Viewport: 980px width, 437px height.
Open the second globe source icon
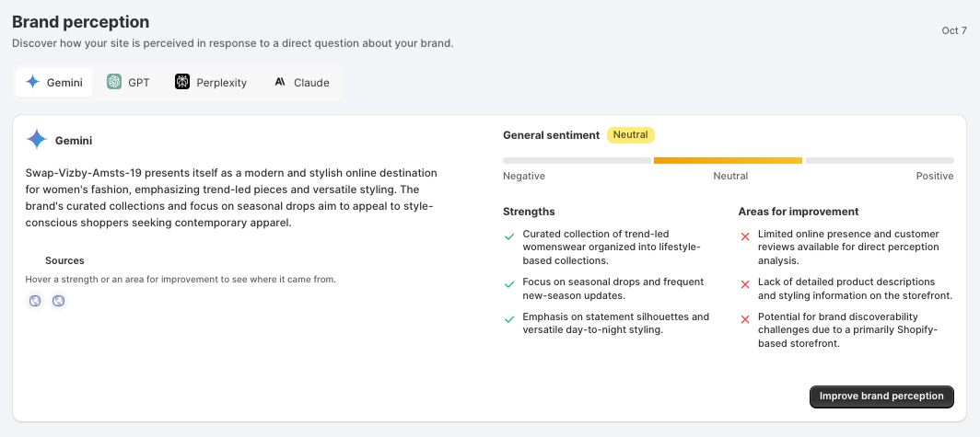pos(58,301)
